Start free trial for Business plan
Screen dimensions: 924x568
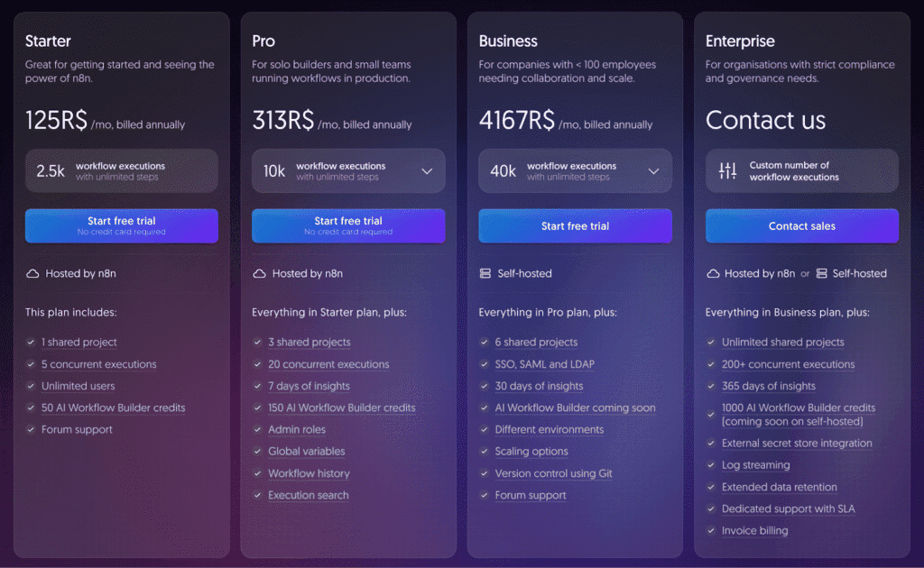pos(575,225)
